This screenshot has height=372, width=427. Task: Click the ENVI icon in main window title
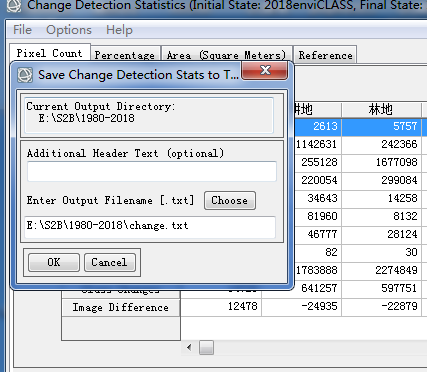[14, 5]
